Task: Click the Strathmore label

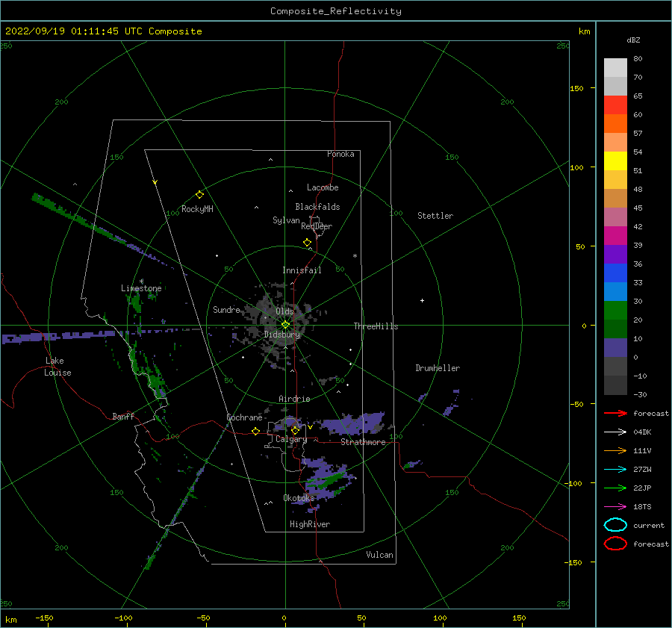Action: 363,442
